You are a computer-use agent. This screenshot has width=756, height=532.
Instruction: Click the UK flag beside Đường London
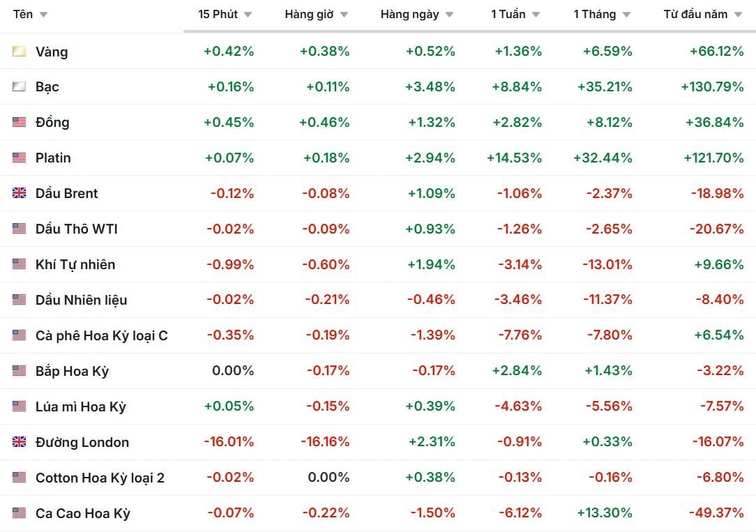[20, 443]
